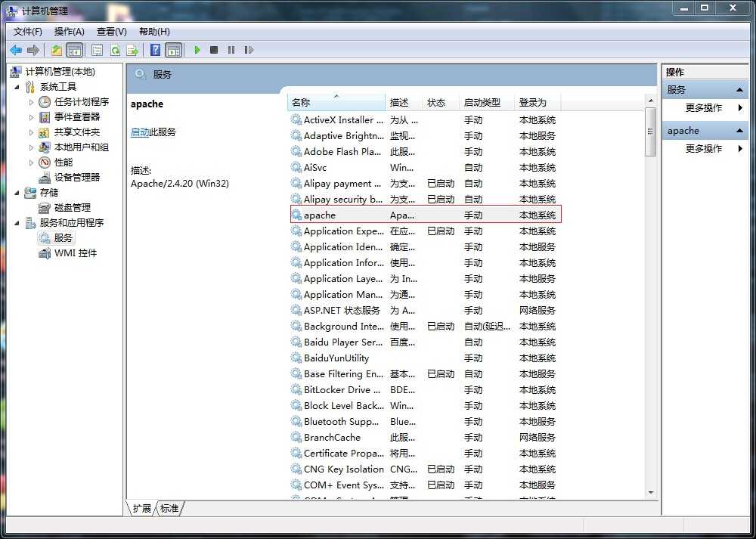Click the services list scrollbar thumb
Image resolution: width=756 pixels, height=539 pixels.
[650, 132]
